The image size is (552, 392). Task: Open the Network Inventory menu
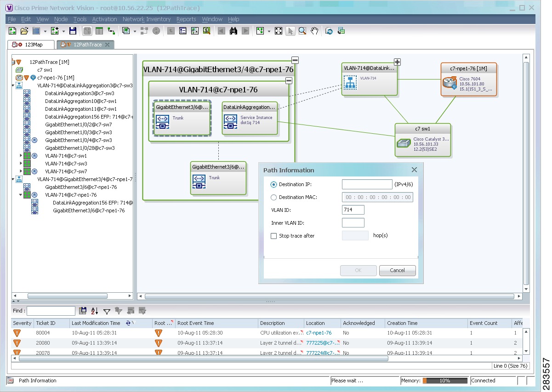click(147, 19)
